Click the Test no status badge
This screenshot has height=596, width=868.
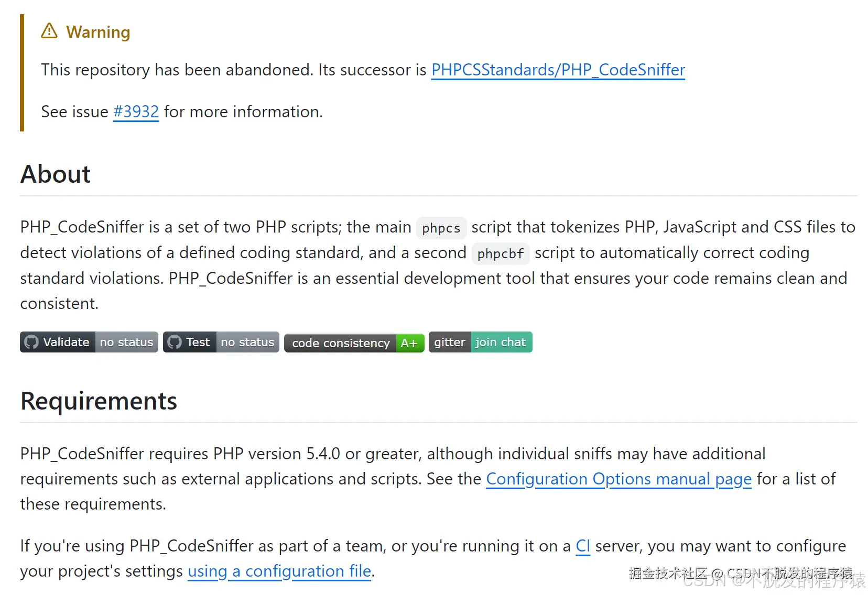pos(221,342)
